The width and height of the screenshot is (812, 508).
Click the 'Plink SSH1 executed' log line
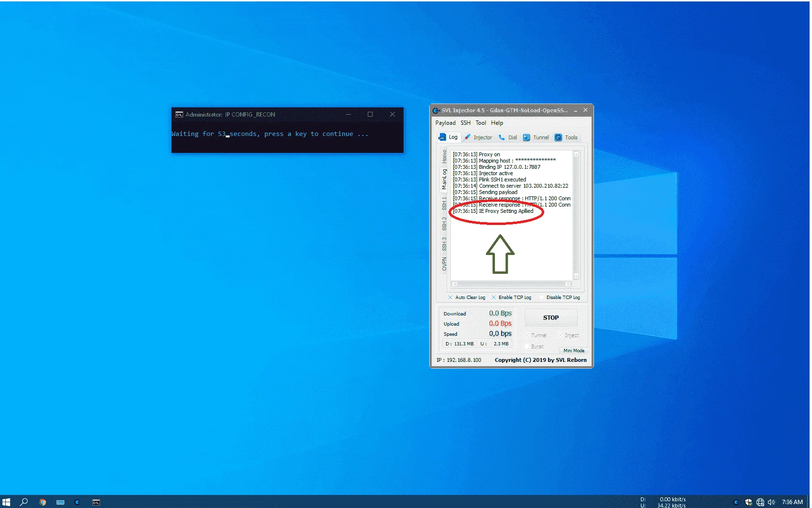(489, 180)
